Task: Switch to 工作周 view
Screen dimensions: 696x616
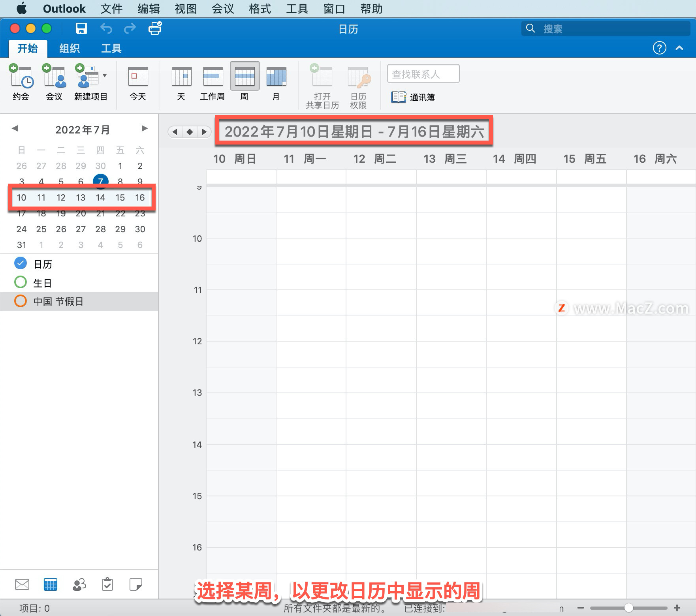Action: (x=213, y=83)
